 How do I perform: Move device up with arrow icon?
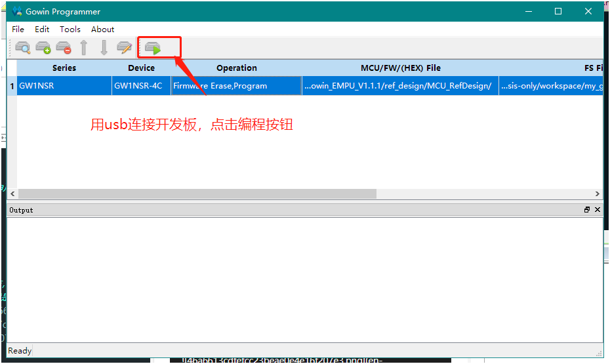tap(84, 48)
